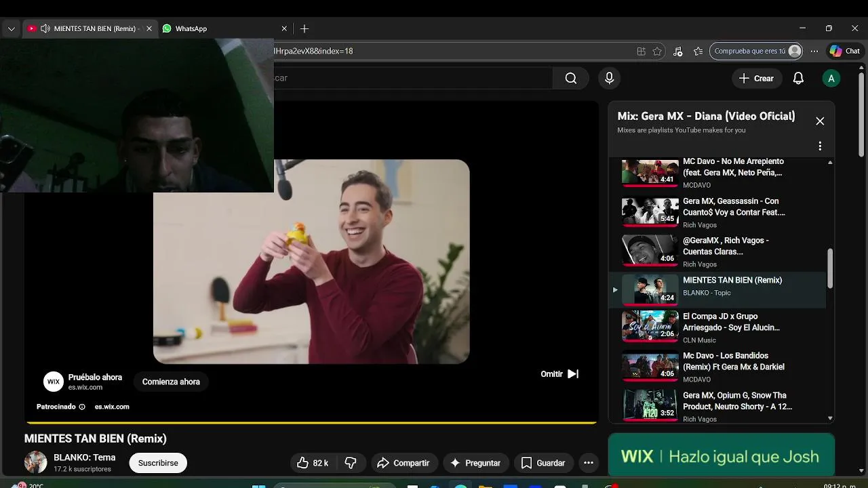Viewport: 868px width, 488px height.
Task: Play Mc Davo - Los Bandidos (Remix) entry
Action: pos(719,366)
